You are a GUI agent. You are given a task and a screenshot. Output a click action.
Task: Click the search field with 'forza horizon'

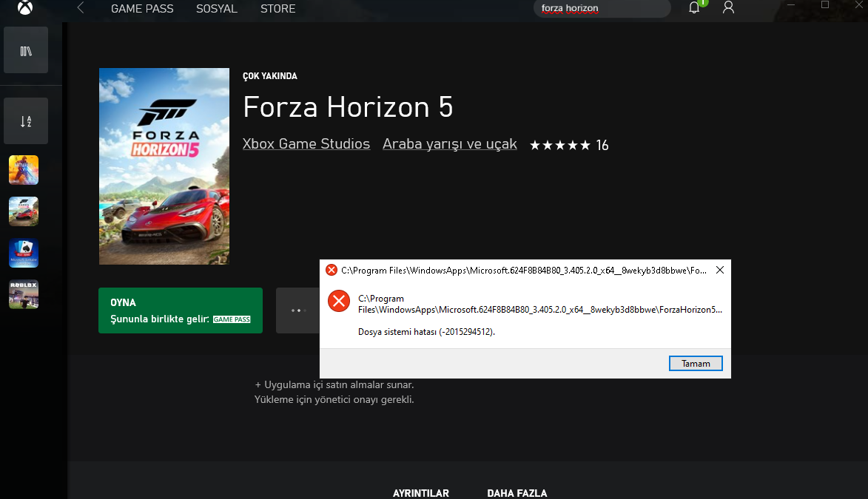(602, 8)
